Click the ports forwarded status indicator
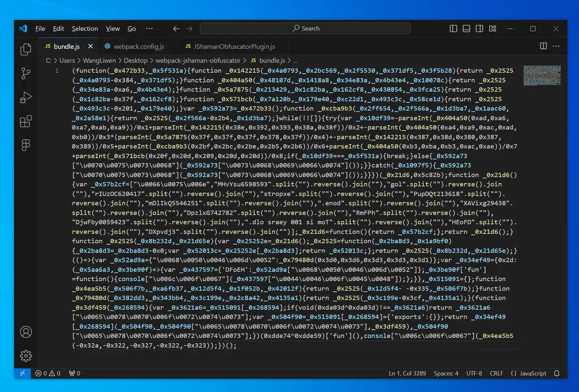The height and width of the screenshot is (392, 579). 74,373
